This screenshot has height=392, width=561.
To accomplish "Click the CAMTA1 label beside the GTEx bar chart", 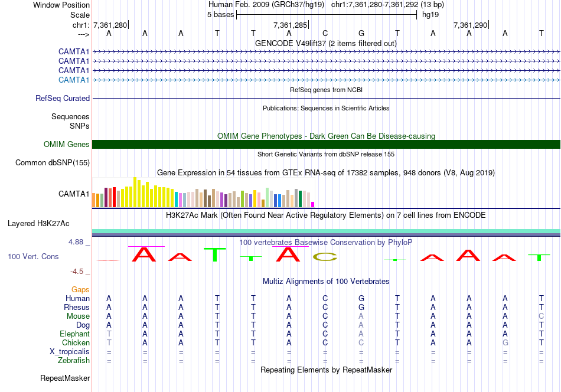I will pos(74,194).
